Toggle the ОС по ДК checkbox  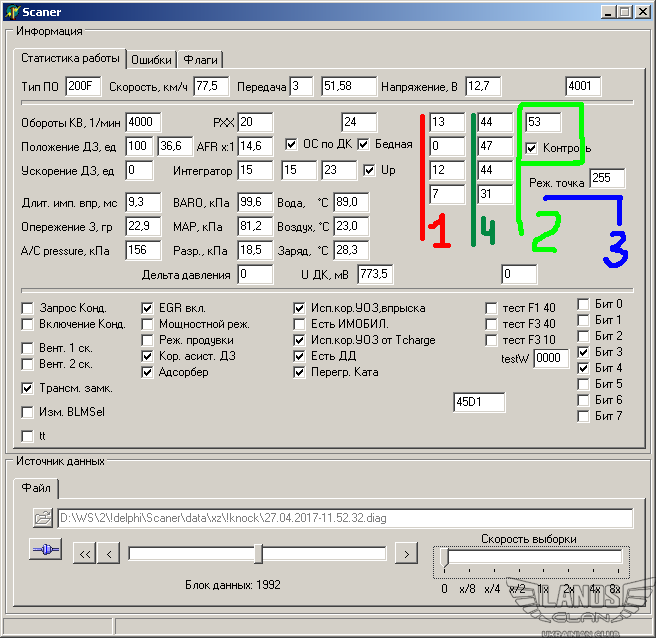[x=292, y=144]
